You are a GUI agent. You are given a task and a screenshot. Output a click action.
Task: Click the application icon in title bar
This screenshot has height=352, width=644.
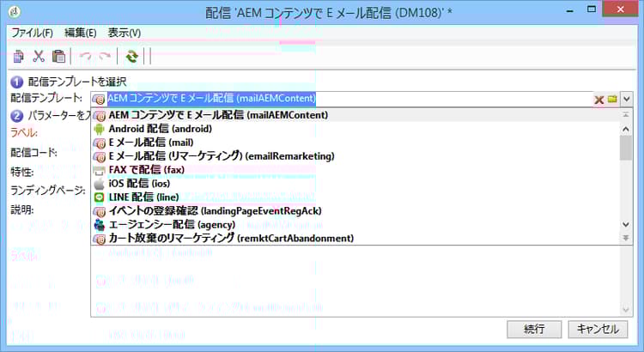click(14, 12)
